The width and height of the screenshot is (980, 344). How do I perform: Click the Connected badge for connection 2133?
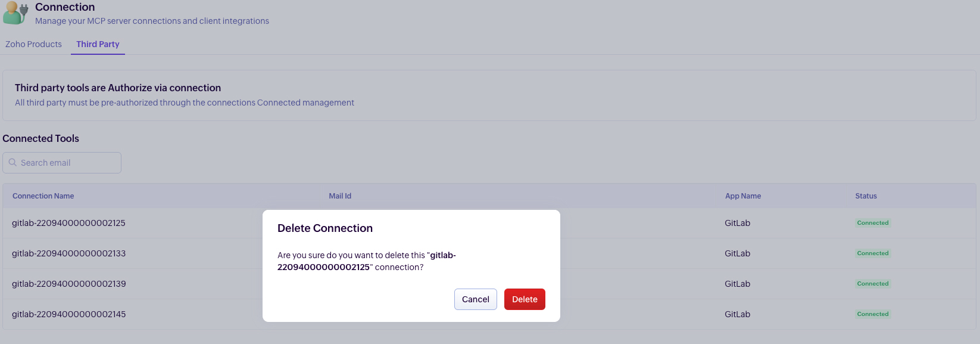point(873,253)
